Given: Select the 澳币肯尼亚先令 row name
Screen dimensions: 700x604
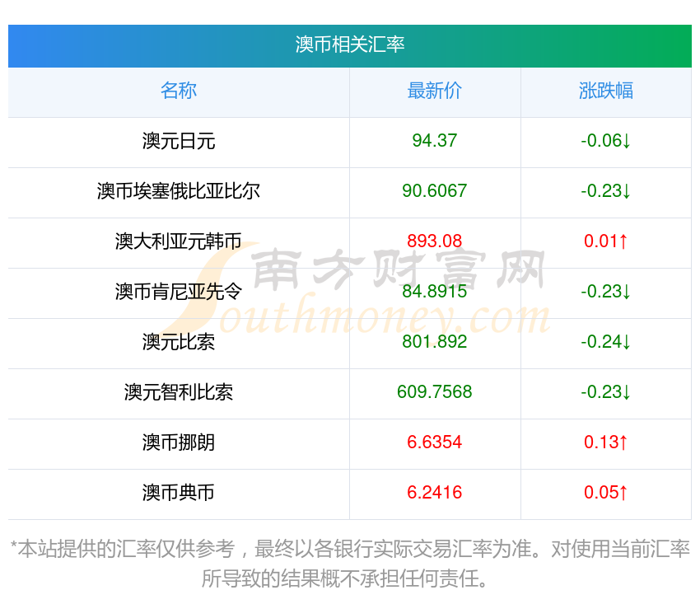Looking at the screenshot, I should coord(179,292).
